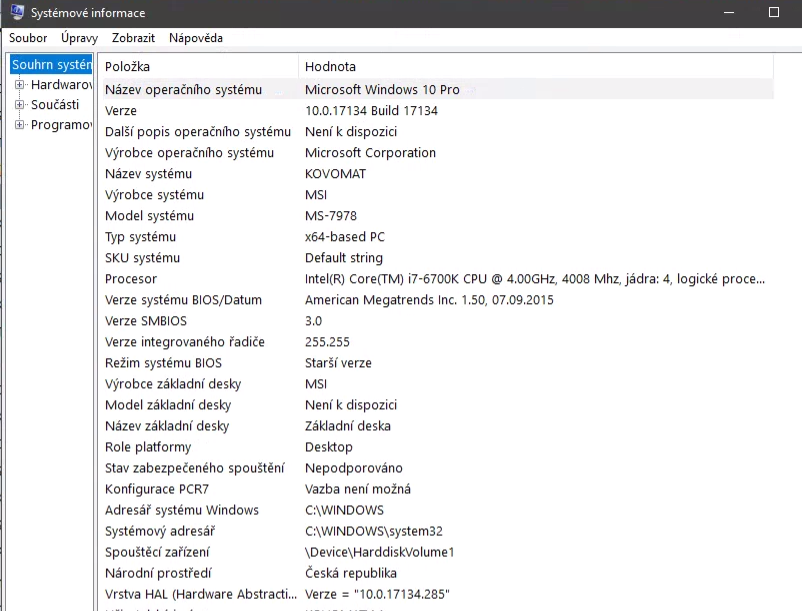Open the Soubor menu

pos(28,38)
